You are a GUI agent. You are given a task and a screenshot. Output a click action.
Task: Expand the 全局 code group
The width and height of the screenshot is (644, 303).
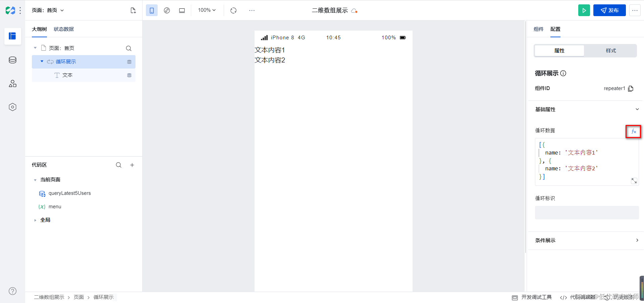35,220
